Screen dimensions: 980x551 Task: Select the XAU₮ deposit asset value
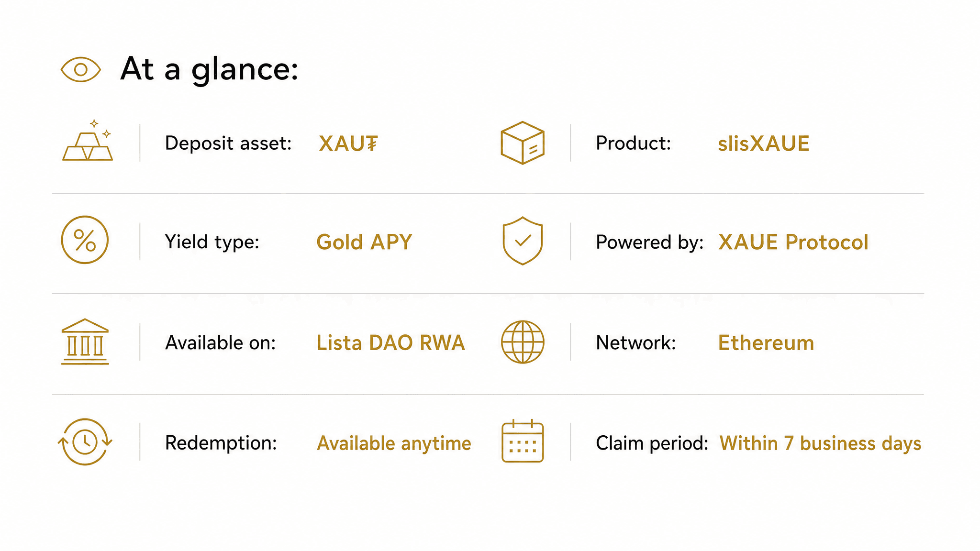348,143
